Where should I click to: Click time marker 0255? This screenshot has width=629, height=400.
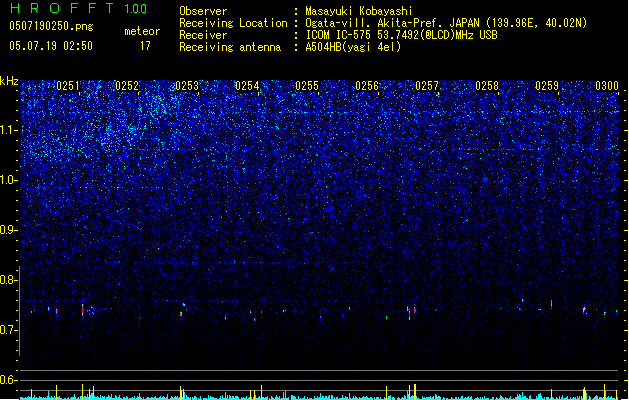(307, 86)
